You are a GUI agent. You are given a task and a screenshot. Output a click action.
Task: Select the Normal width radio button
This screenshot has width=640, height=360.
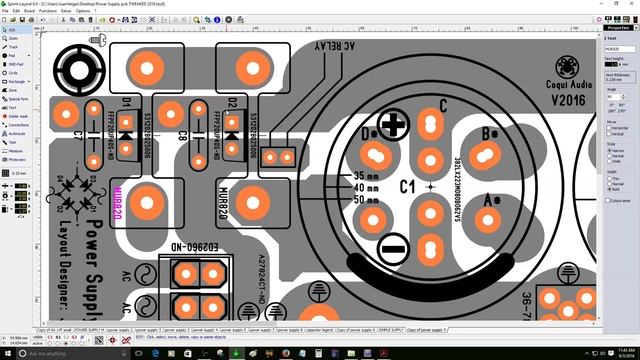tap(609, 184)
